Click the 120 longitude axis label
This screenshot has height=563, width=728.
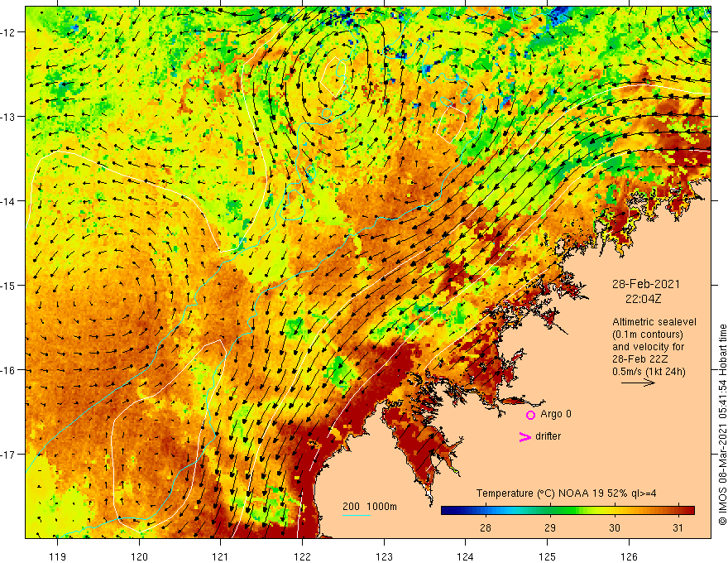click(139, 556)
